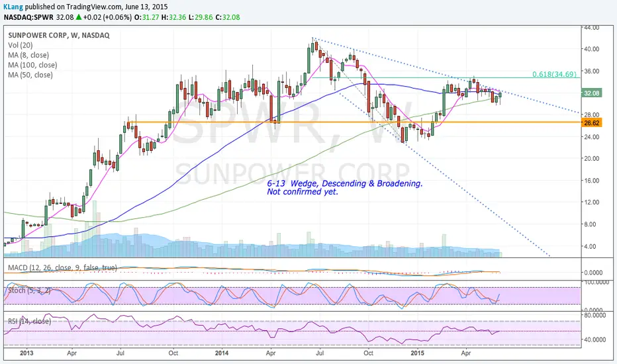Click the 80.0000 RSI axis label
Viewport: 617px width, 364px height.
click(x=594, y=315)
